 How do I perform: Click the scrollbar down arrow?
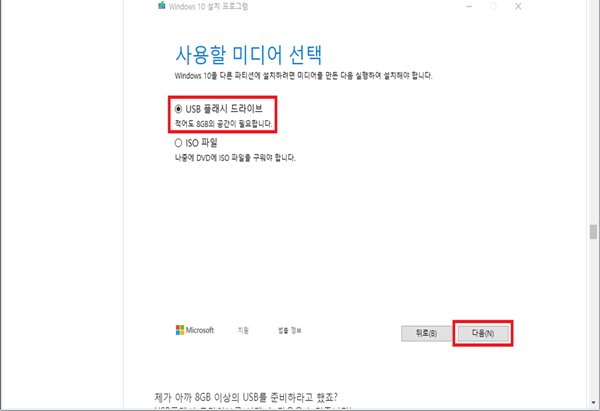[593, 403]
